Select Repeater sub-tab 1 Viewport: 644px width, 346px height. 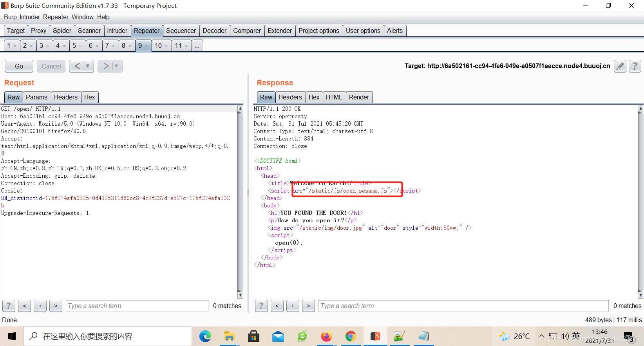[9, 46]
